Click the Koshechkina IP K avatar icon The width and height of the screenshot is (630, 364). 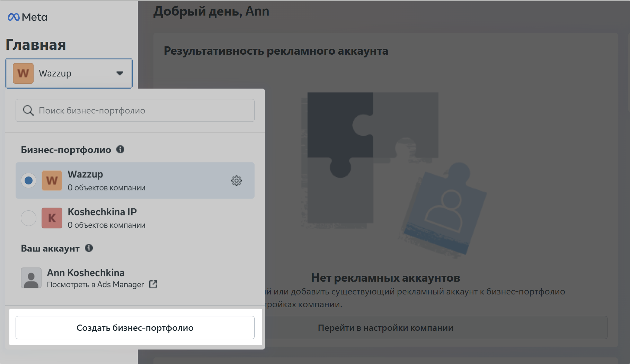[52, 218]
